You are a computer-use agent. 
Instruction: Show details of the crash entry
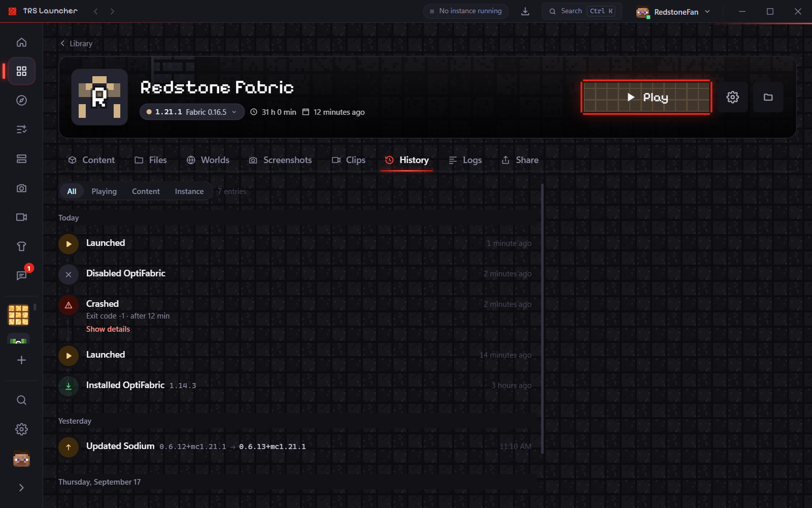point(108,329)
